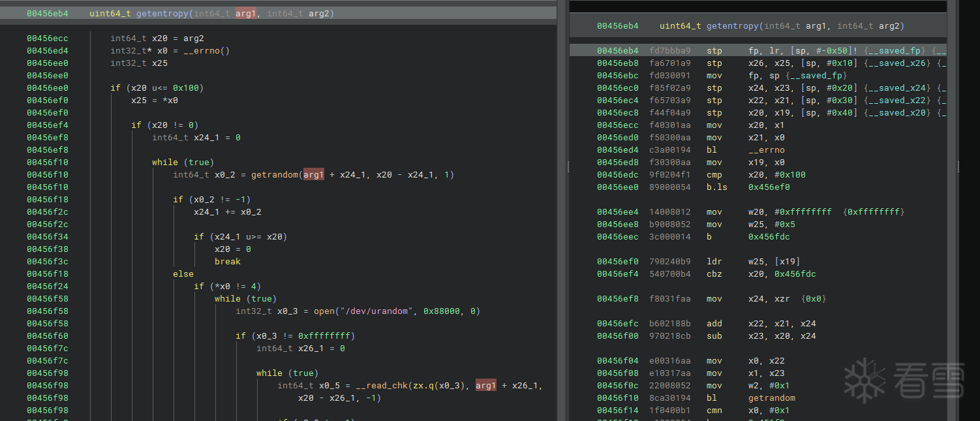Click declaration 'int64_t x24_1 = 0'
The image size is (980, 421).
[x=196, y=138]
